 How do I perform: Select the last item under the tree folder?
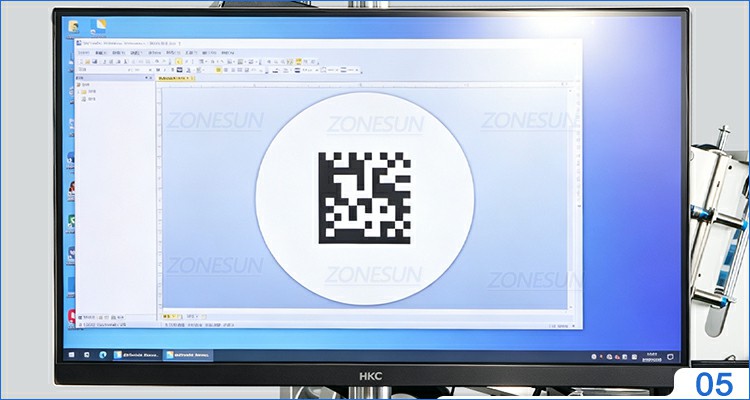click(x=89, y=99)
